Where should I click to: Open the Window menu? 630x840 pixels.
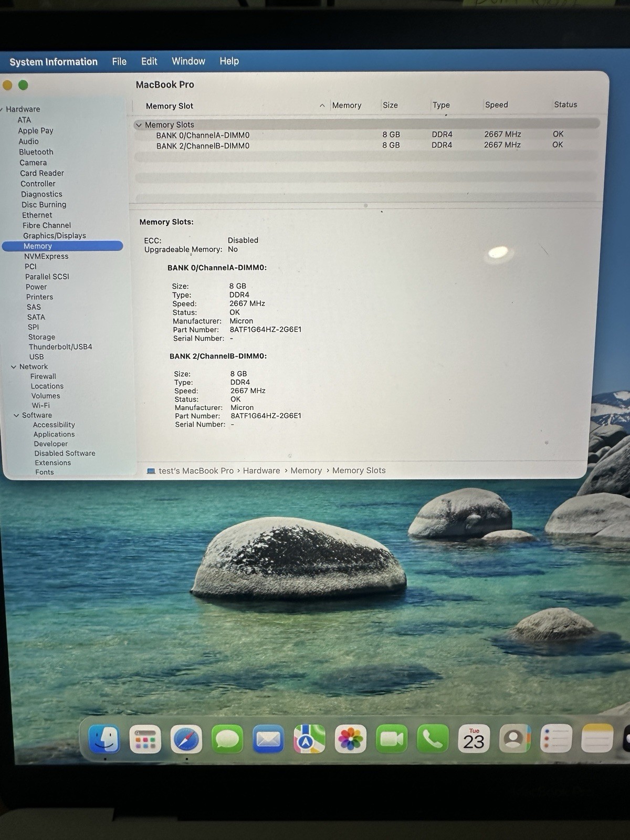[188, 61]
